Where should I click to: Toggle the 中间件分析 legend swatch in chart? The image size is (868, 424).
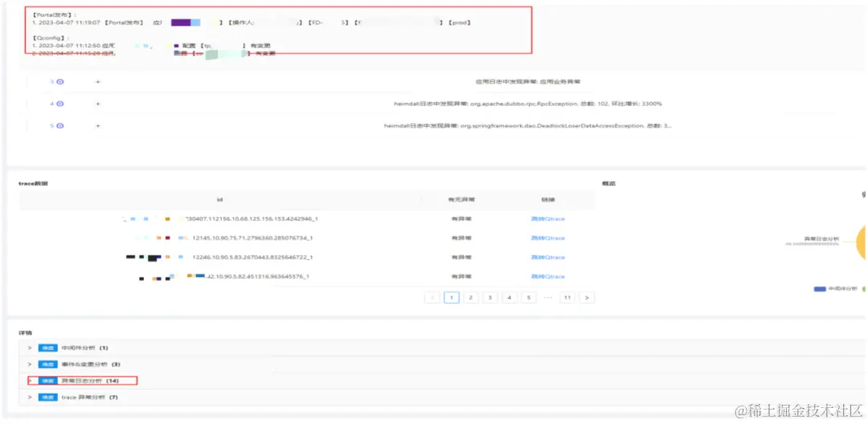coord(820,288)
